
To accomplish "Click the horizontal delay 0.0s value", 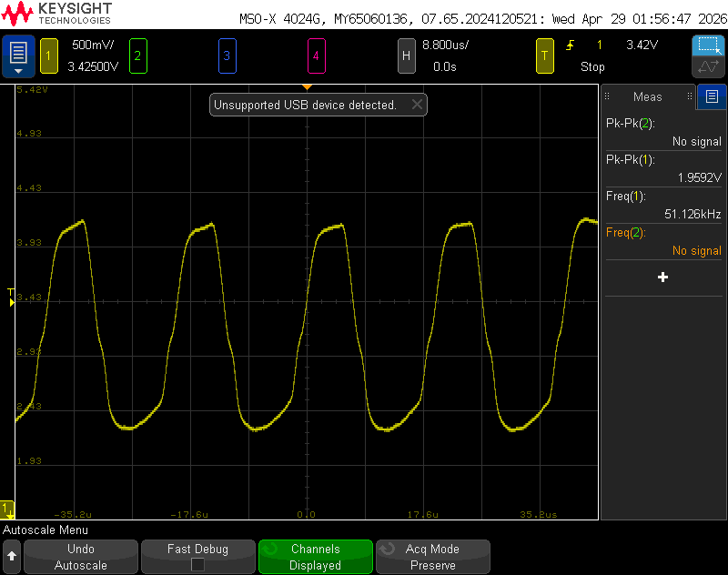I will point(445,66).
